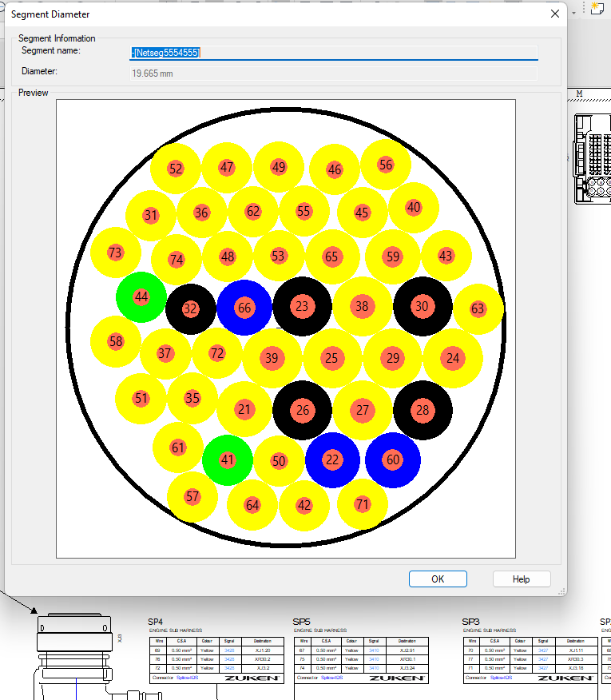Click wire 51 in the preview
The image size is (611, 700).
coord(141,399)
